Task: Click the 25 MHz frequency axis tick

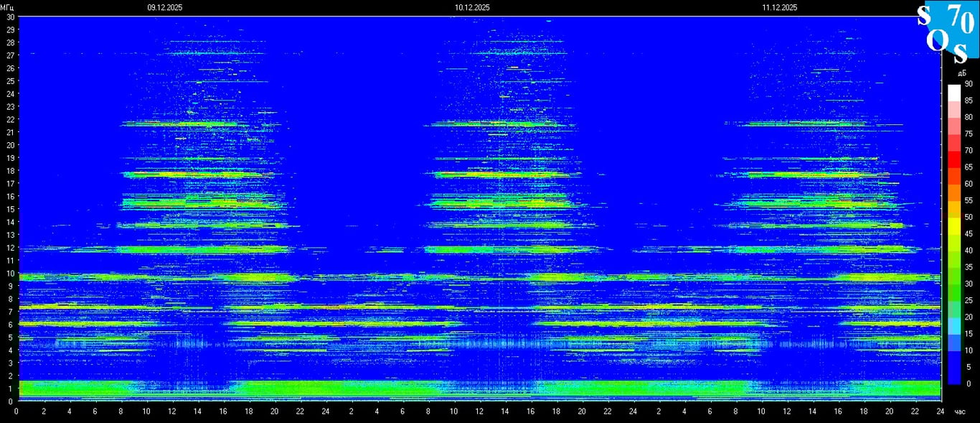Action: click(x=10, y=80)
